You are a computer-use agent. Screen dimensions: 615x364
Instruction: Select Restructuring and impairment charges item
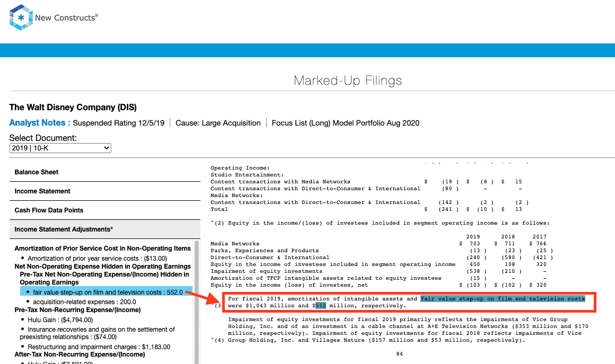point(99,347)
